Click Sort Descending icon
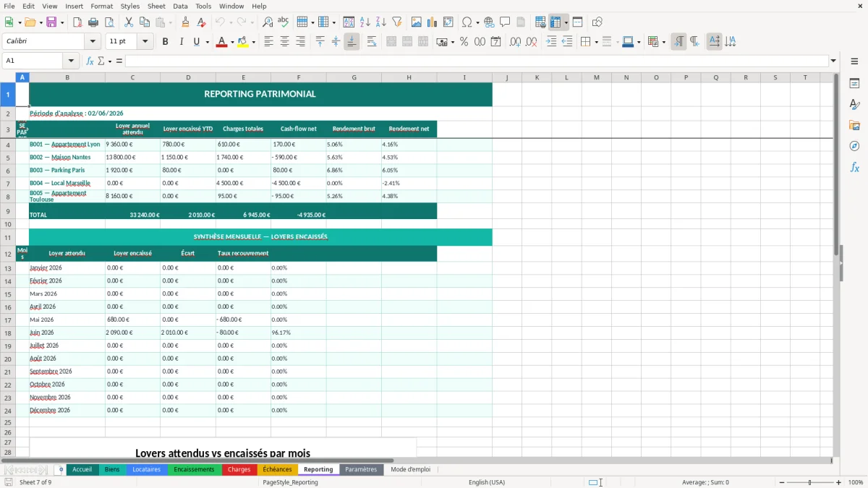This screenshot has height=488, width=868. [380, 22]
